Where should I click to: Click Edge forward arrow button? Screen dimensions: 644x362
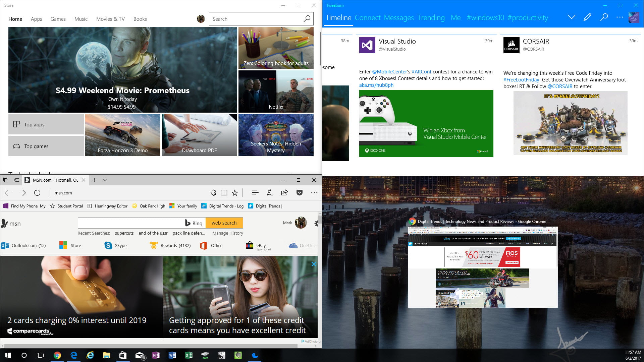tap(22, 193)
